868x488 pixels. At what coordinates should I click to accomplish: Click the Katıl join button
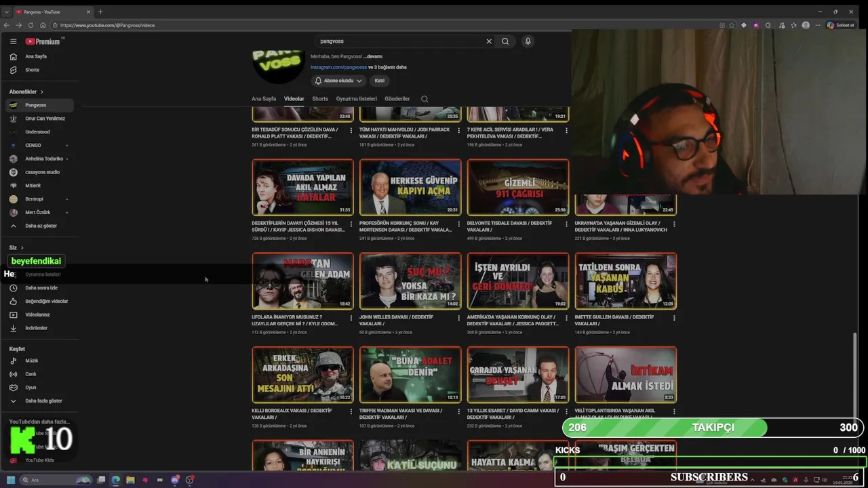(x=380, y=81)
